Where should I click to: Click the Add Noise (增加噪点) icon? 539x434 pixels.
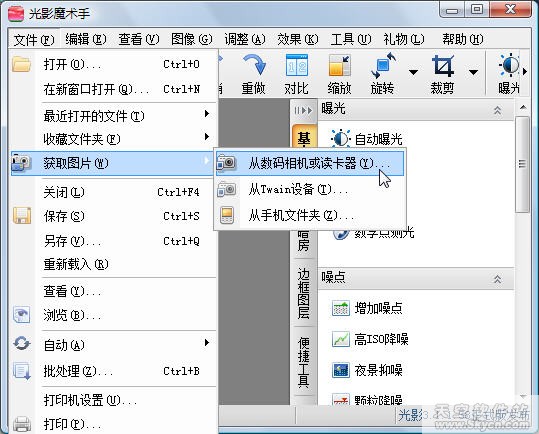pos(341,308)
